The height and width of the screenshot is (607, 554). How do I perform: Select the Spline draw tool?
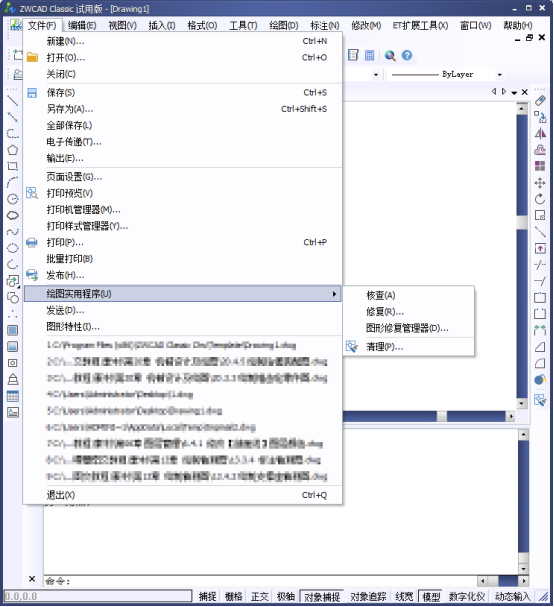tap(13, 232)
